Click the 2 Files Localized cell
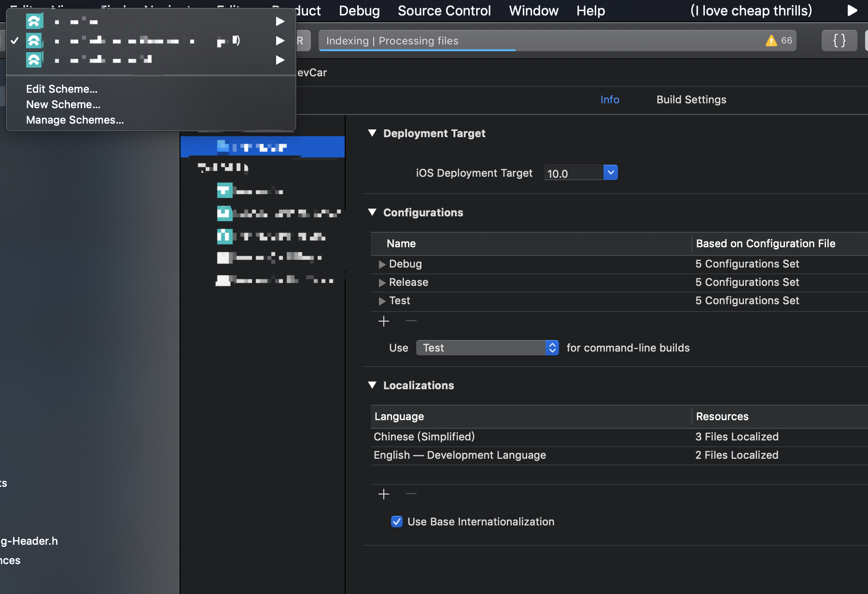Image resolution: width=868 pixels, height=594 pixels. pyautogui.click(x=737, y=455)
